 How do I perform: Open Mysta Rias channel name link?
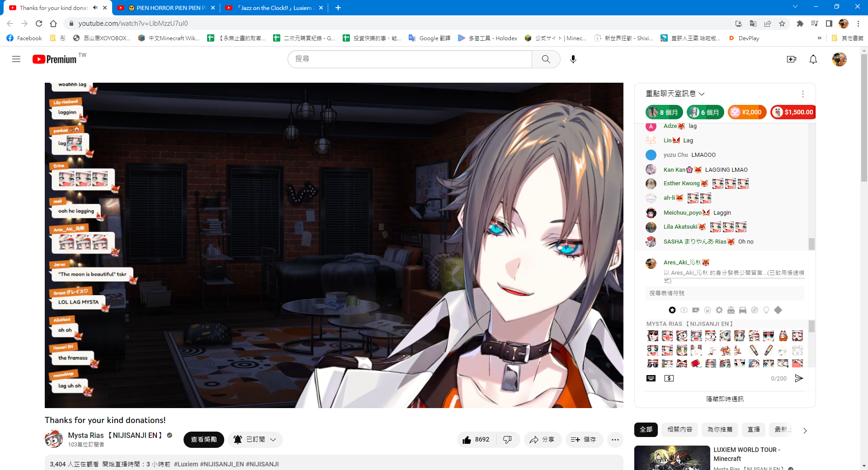pyautogui.click(x=115, y=435)
